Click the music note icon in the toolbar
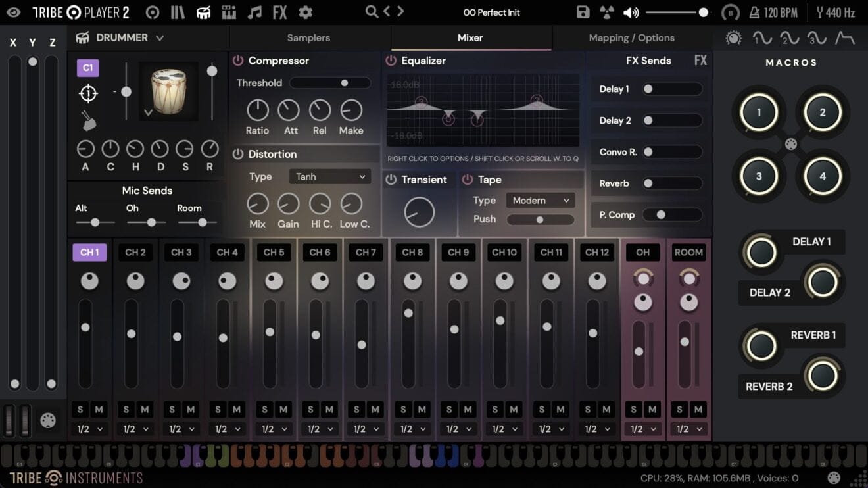 [254, 11]
